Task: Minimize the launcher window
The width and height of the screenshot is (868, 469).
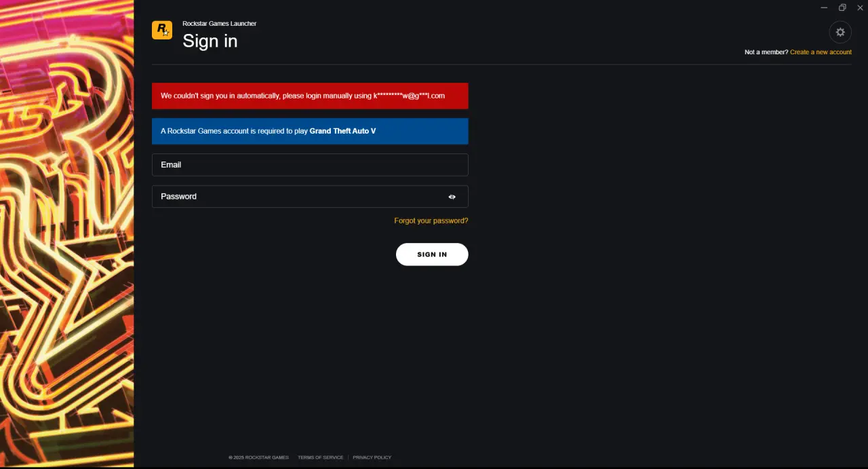Action: click(x=824, y=7)
